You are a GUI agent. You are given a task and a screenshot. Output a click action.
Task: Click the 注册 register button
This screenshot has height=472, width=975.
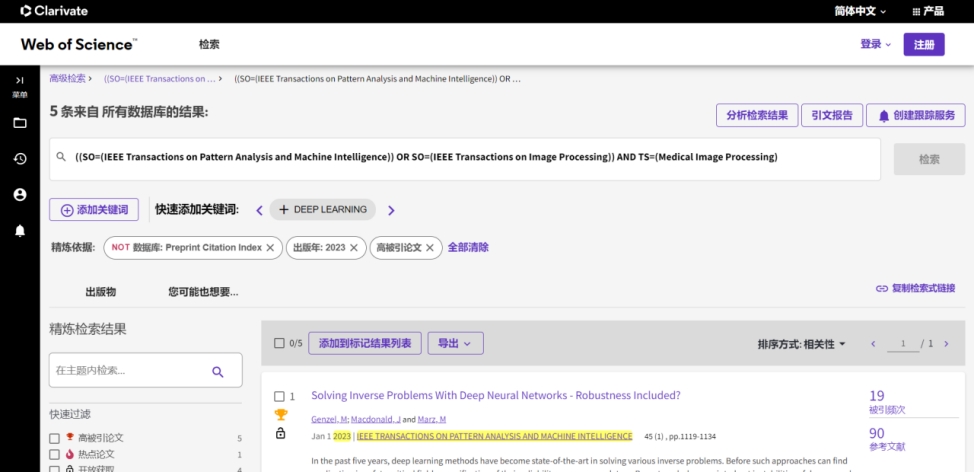point(923,45)
